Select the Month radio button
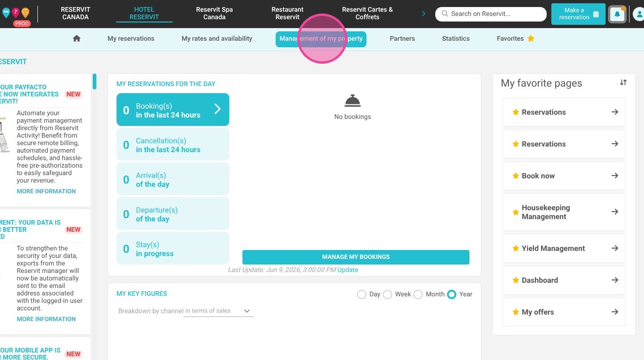 coord(418,294)
